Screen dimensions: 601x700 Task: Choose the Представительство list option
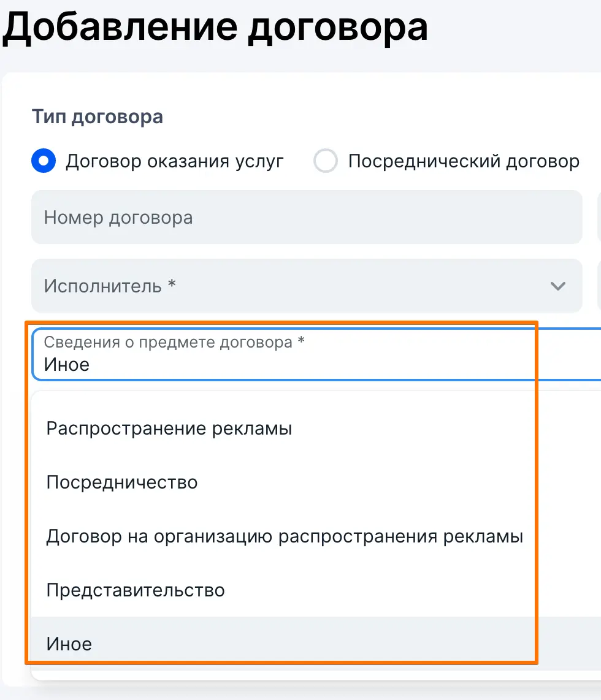coord(136,590)
